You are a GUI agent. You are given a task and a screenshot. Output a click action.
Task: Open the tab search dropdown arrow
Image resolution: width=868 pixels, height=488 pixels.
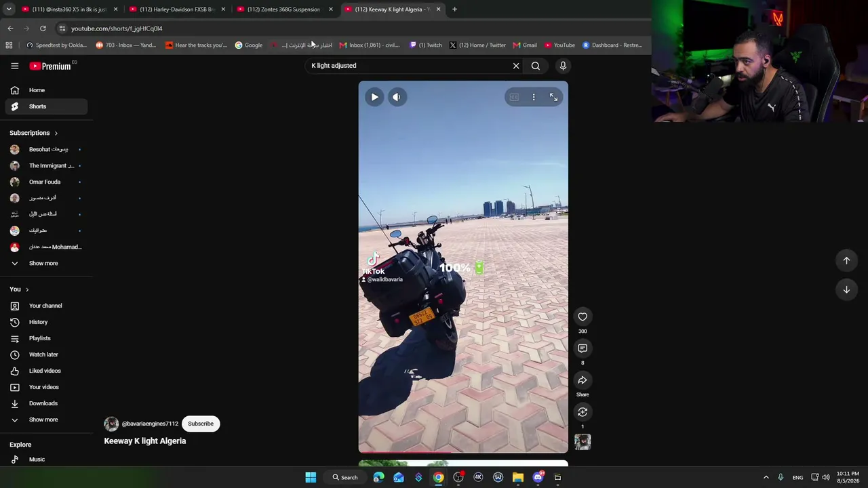click(x=9, y=9)
